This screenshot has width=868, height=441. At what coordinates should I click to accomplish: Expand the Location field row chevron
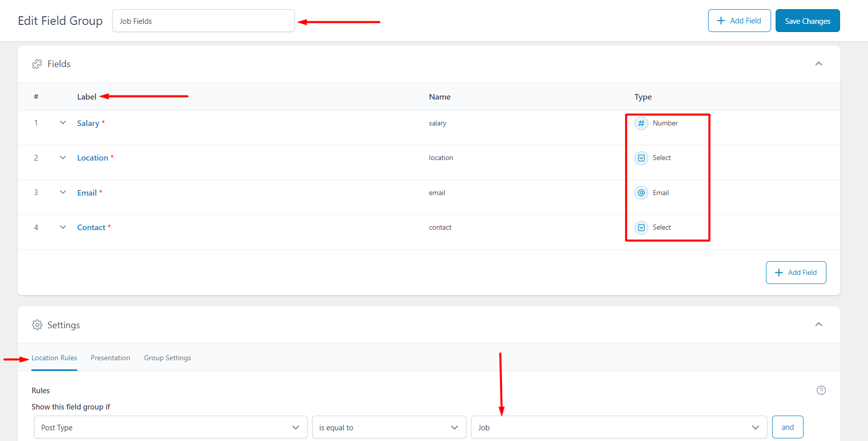63,157
